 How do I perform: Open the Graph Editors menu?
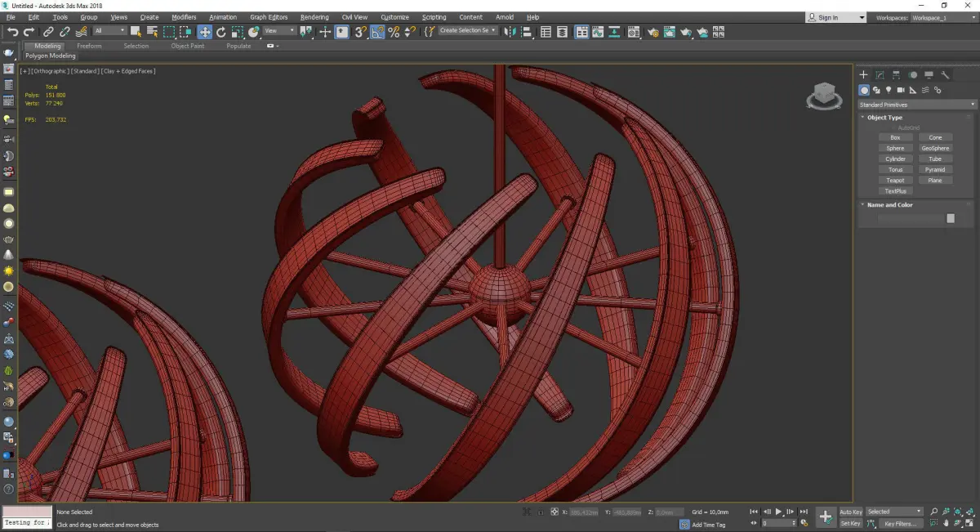tap(269, 17)
